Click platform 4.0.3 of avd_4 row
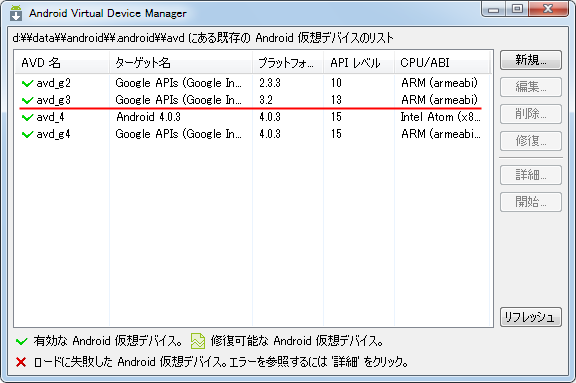The width and height of the screenshot is (576, 383). coord(270,117)
